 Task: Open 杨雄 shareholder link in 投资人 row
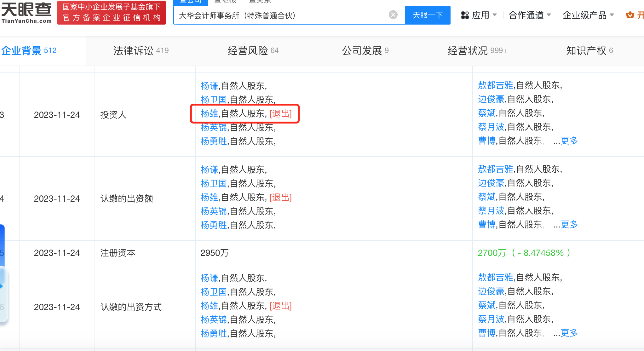[x=209, y=113]
